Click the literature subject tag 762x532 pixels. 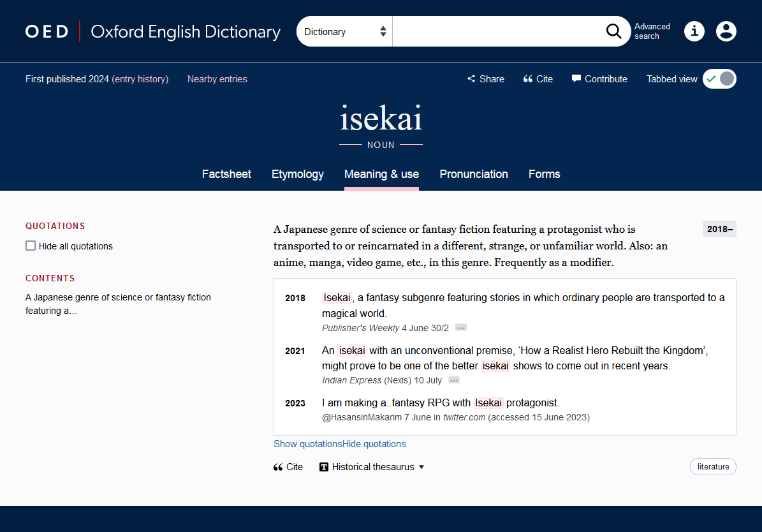click(x=713, y=467)
